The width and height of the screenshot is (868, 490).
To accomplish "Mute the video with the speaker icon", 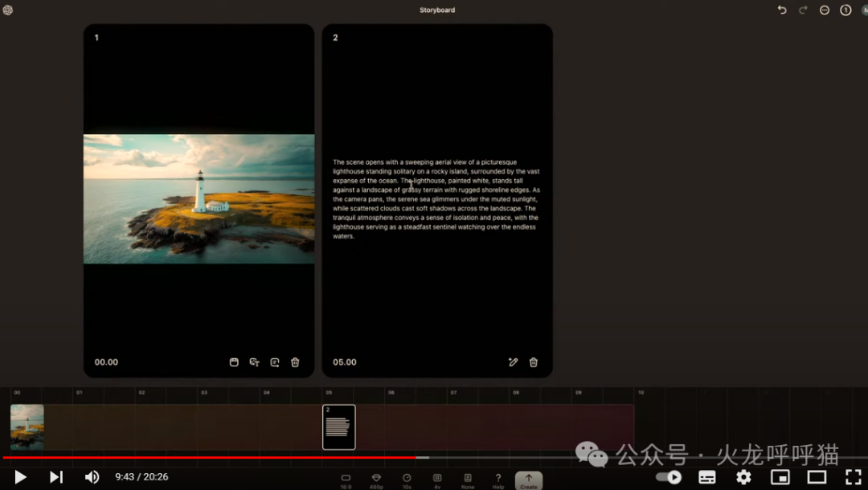I will click(92, 476).
